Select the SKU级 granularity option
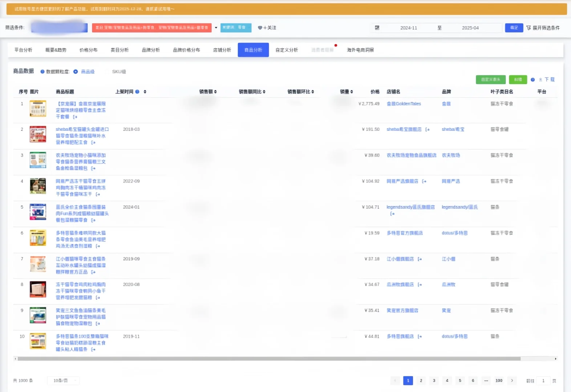This screenshot has height=392, width=571. pos(119,72)
